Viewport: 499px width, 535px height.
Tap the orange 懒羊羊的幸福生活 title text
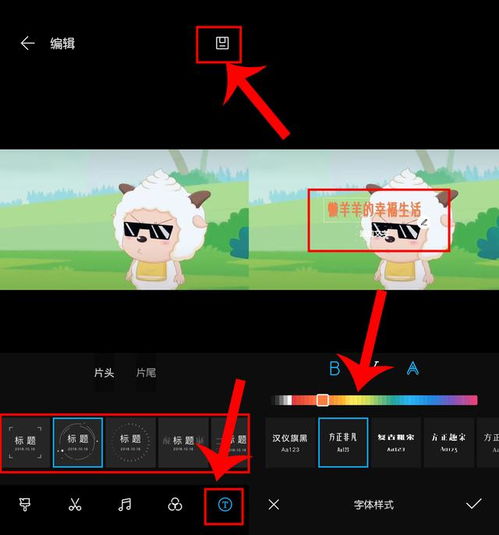(x=374, y=209)
